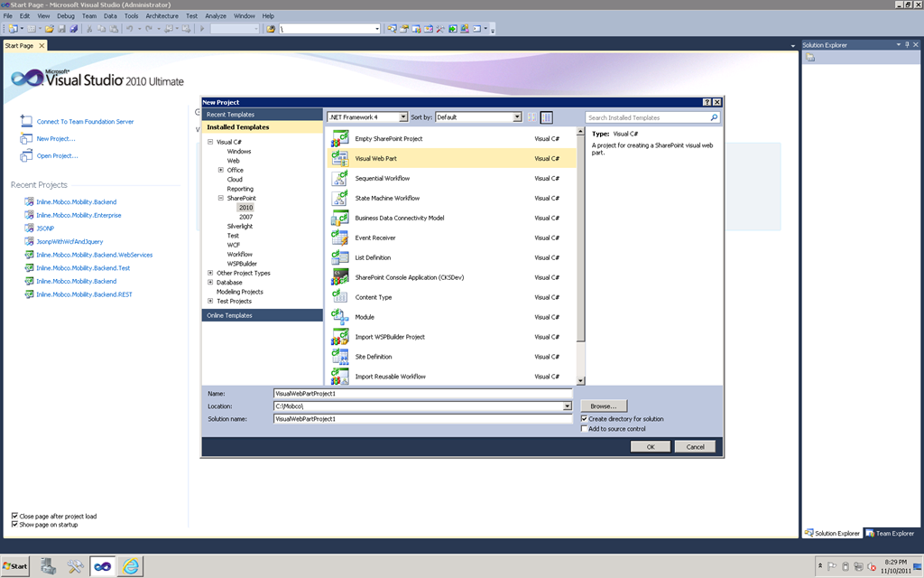Click the Save toolbar icon

(61, 28)
